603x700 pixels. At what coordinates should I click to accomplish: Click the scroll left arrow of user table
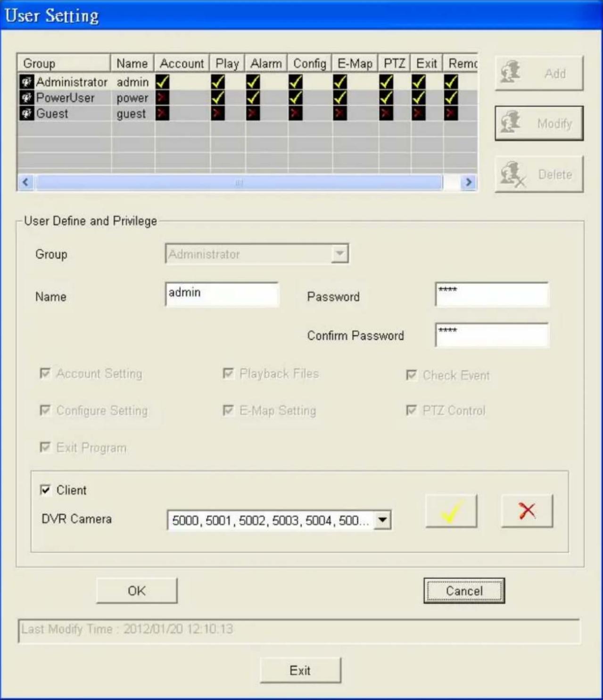click(x=26, y=182)
